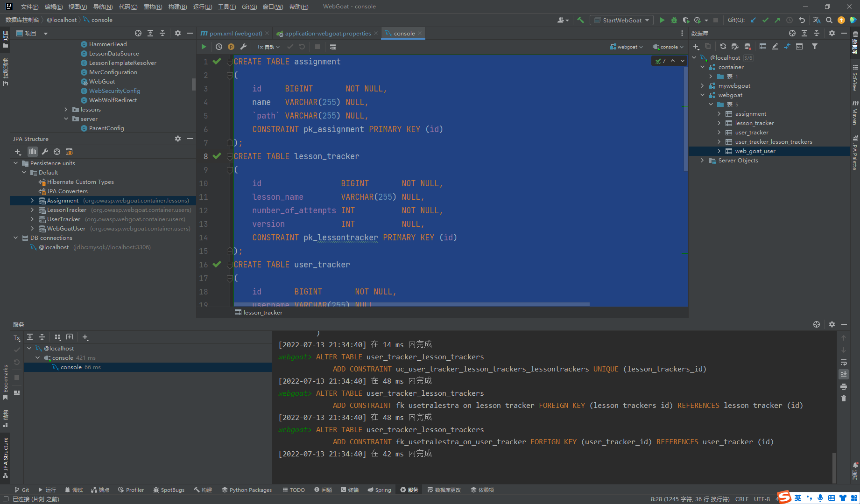Open the Git tool window button
860x504 pixels.
[x=21, y=490]
